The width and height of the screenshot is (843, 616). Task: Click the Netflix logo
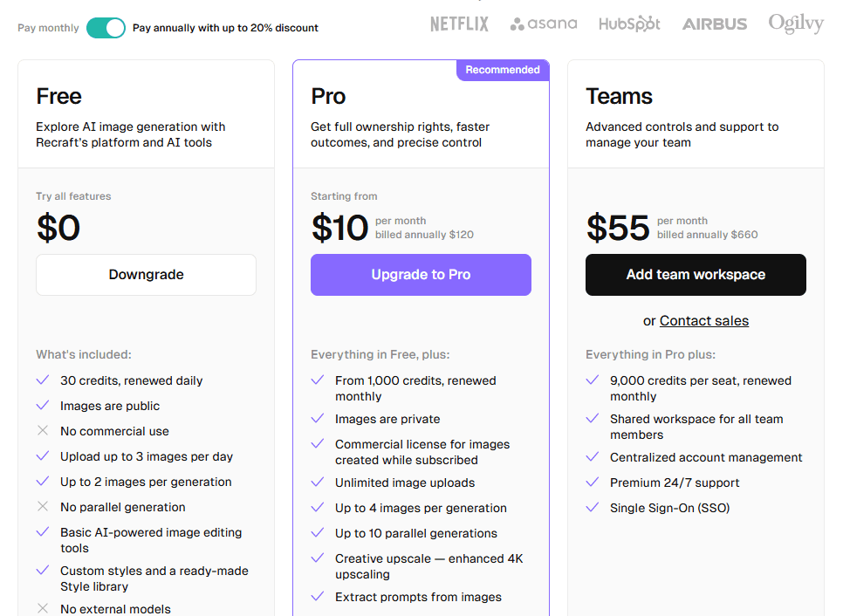pos(459,24)
